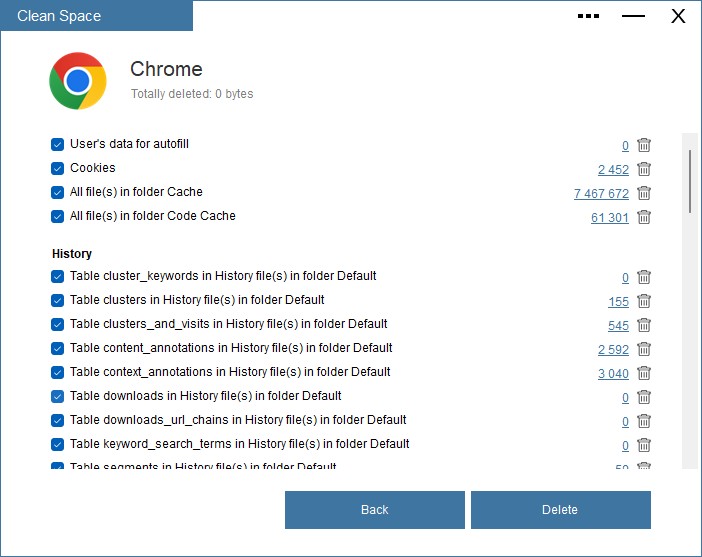Screen dimensions: 702x557
Task: Toggle User's data for autofill checkbox
Action: point(58,144)
